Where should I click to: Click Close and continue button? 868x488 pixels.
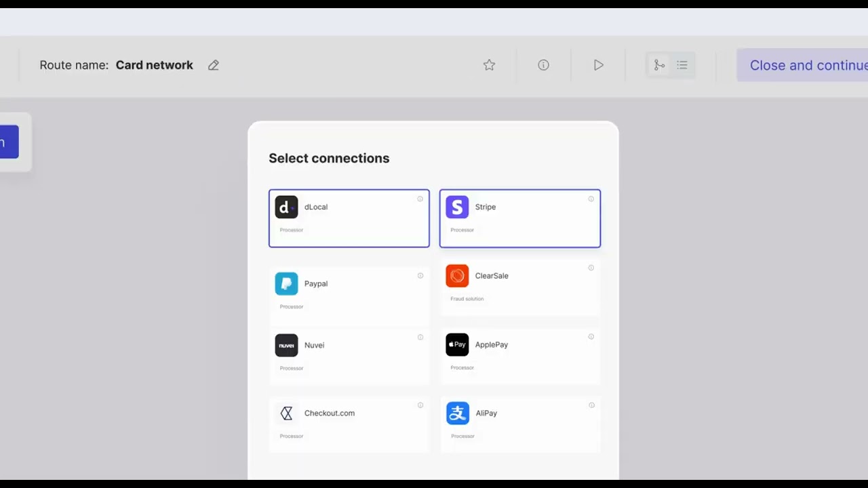click(x=803, y=65)
